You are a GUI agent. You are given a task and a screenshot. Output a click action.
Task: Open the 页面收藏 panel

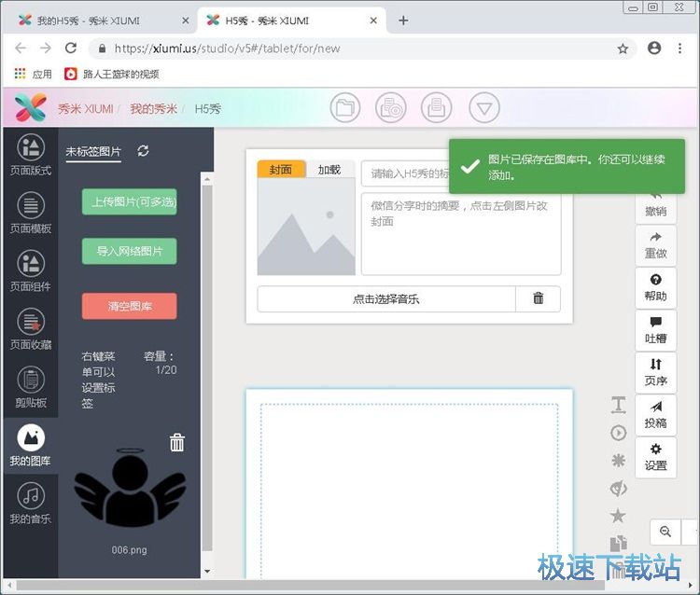[x=31, y=328]
